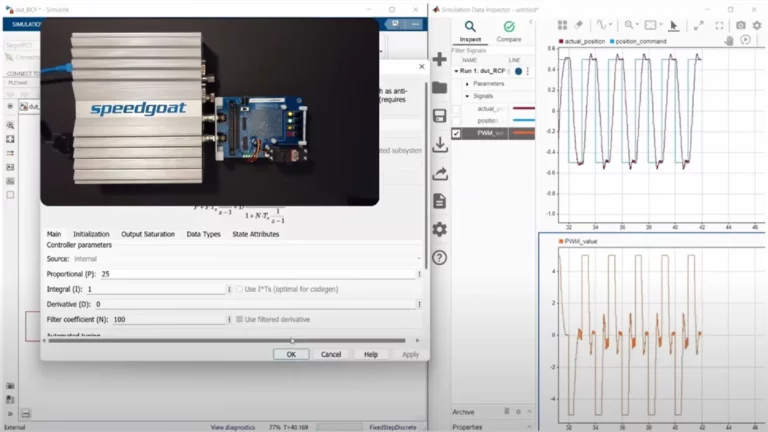Open the fit to view dropdown
Image resolution: width=768 pixels, height=432 pixels.
coord(653,25)
